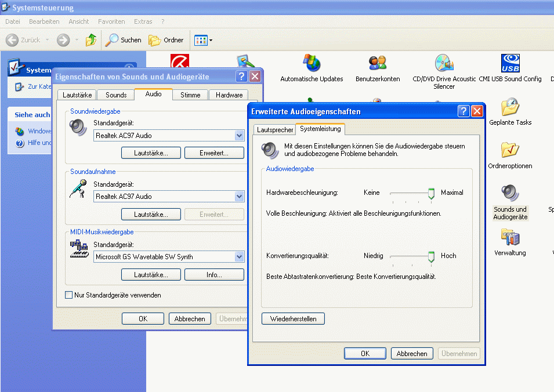Click the Konvertierungsqualität slider thumb
Screen dimensions: 554x392
(431, 257)
